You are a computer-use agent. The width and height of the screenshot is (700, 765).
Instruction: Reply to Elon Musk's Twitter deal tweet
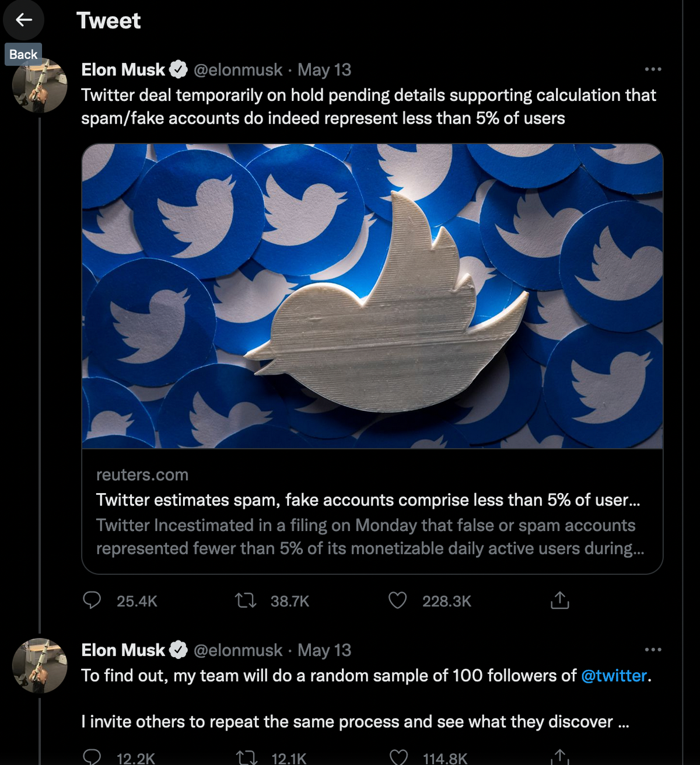point(92,600)
